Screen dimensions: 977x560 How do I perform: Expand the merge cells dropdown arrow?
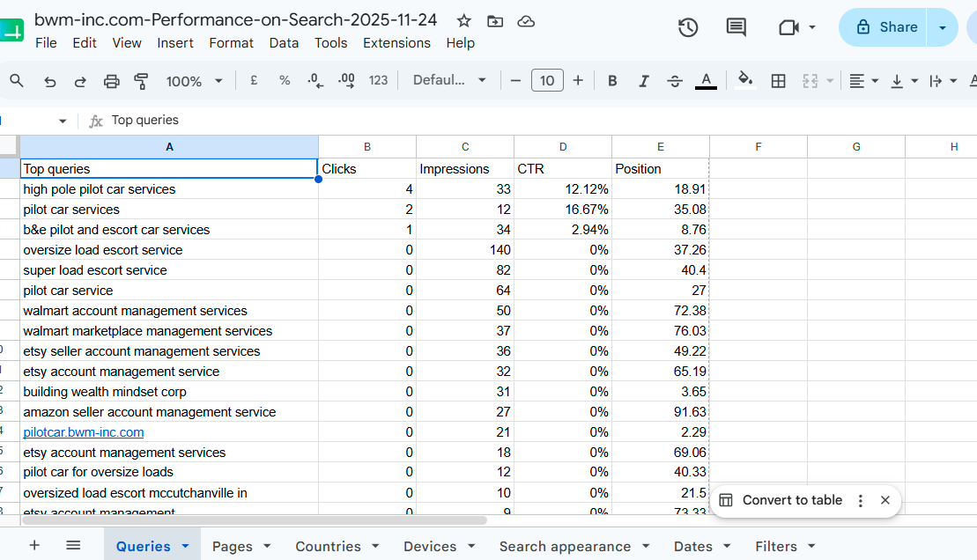(830, 81)
